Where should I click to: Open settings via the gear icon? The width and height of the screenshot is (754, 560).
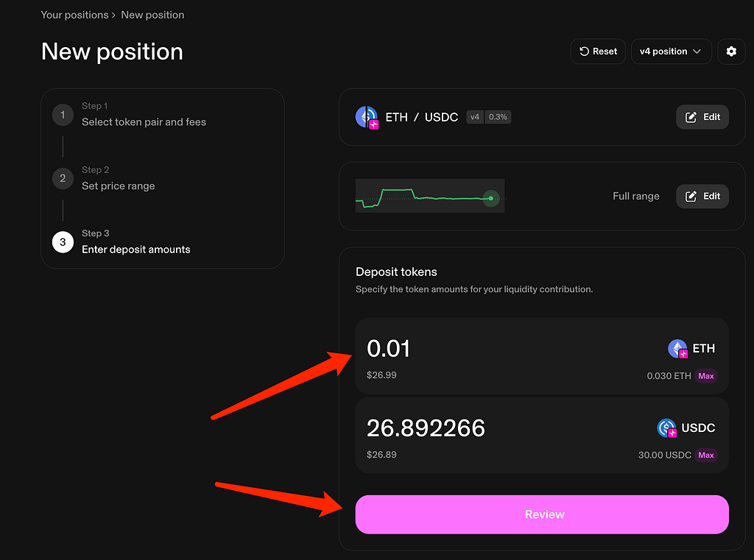[x=731, y=52]
